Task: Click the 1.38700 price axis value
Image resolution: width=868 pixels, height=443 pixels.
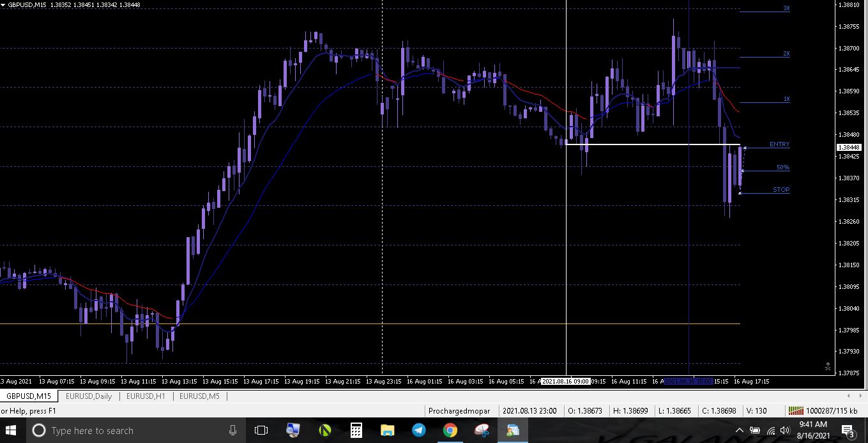Action: [849, 48]
